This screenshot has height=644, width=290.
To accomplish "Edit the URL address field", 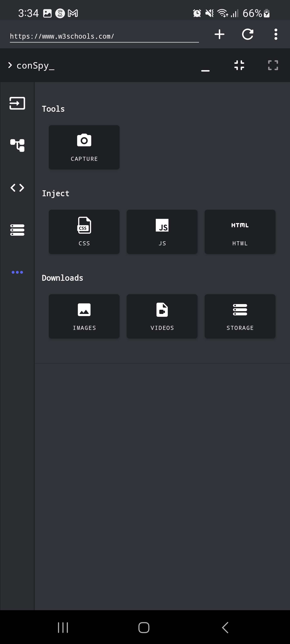I will click(104, 36).
